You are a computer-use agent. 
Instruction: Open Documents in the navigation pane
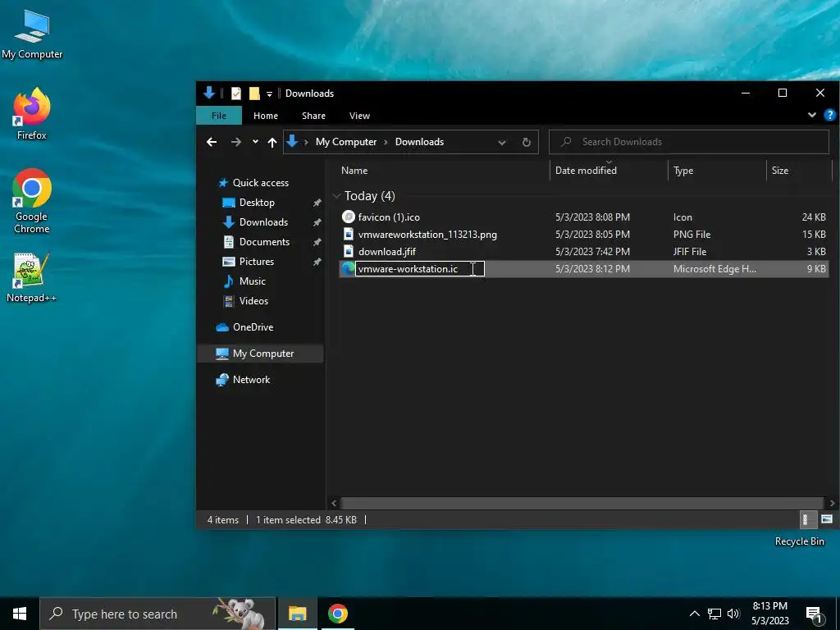pyautogui.click(x=264, y=242)
